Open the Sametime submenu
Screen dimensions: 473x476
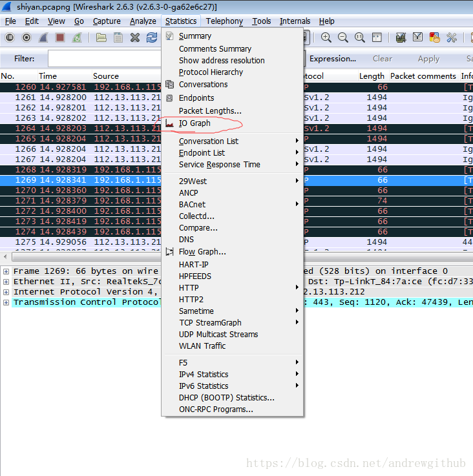click(233, 311)
